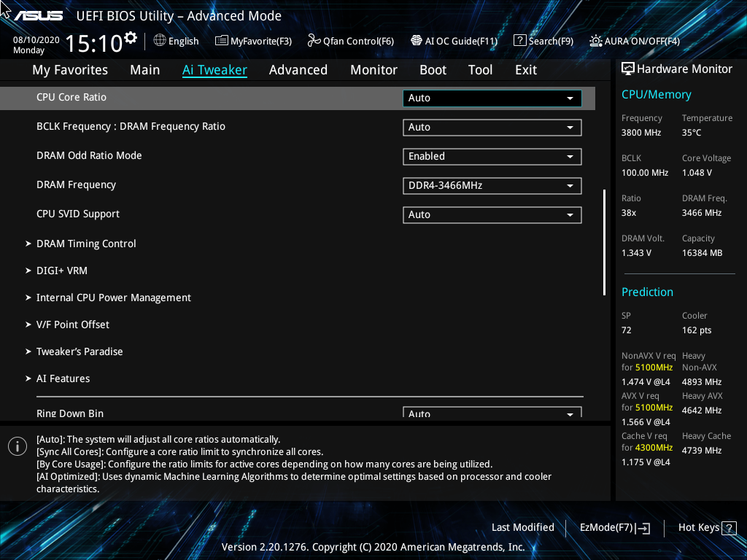Screen dimensions: 747x560
Task: Switch to the Main tab
Action: tap(145, 70)
